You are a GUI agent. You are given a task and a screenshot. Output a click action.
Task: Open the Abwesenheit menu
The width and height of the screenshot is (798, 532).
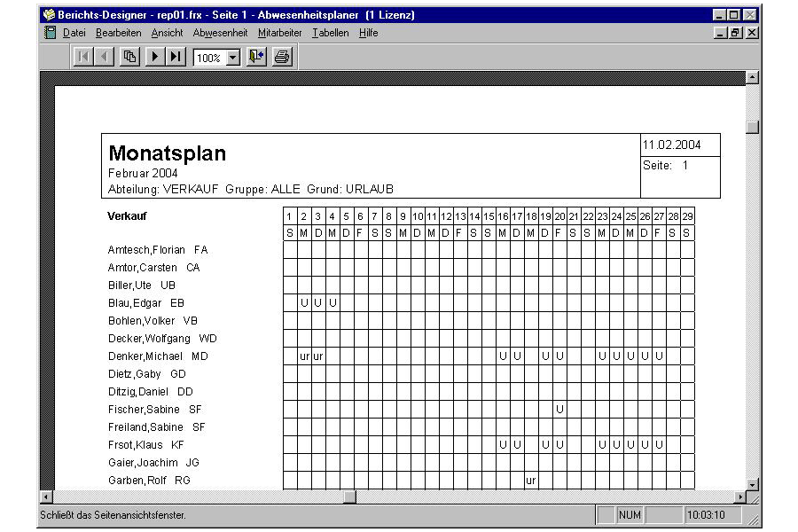(x=221, y=33)
